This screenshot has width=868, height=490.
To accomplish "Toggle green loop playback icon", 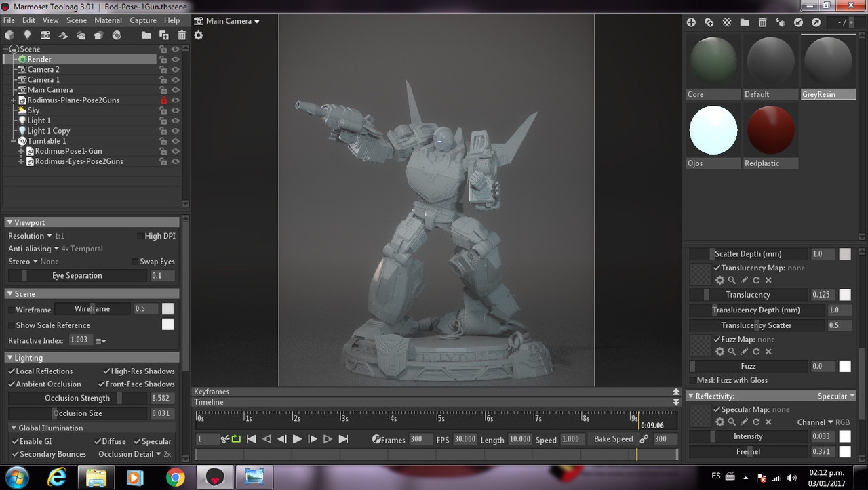I will point(236,439).
